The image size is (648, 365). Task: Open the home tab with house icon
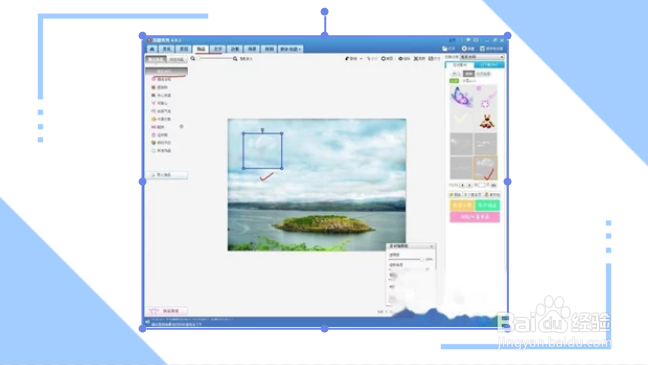152,49
